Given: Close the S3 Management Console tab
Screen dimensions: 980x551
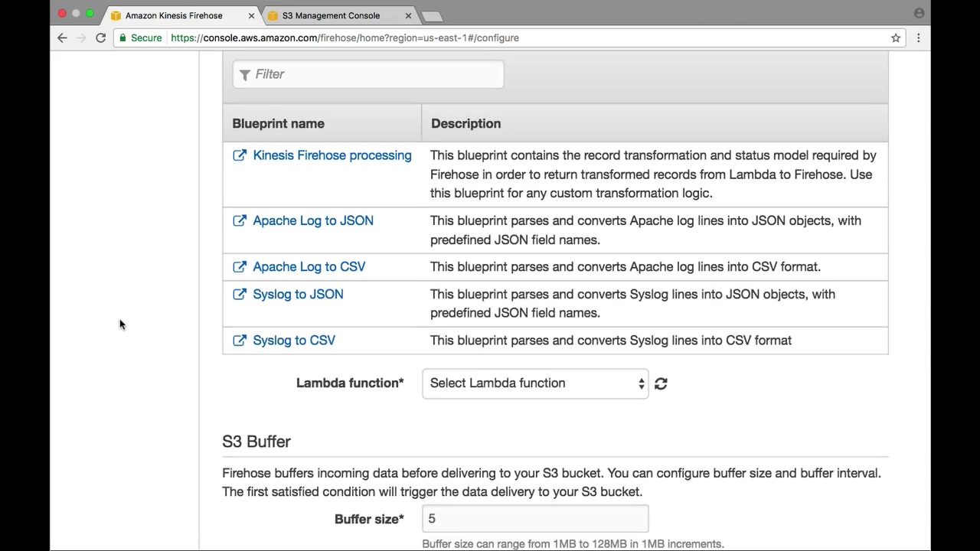Looking at the screenshot, I should point(408,15).
